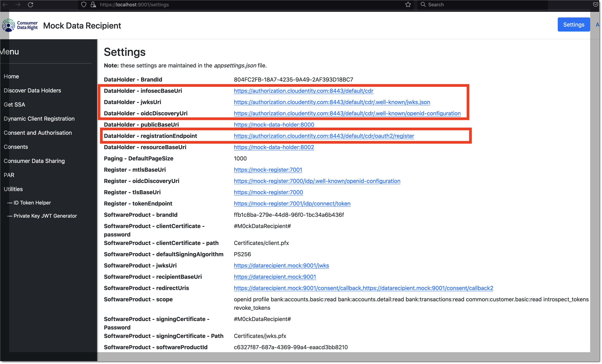Click the brandId value ffb1c8ba-279e-44d8-96f0-1bc34a6b436f
Image resolution: width=602 pixels, height=364 pixels.
click(289, 215)
